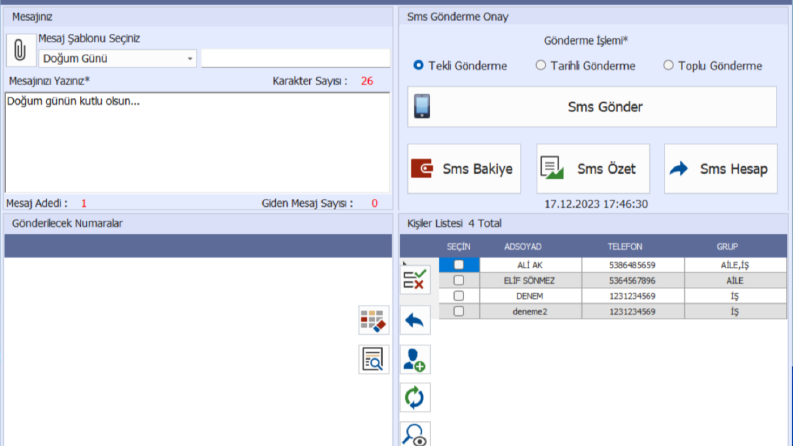793x446 pixels.
Task: Select phone number 5386485659
Action: coord(632,265)
